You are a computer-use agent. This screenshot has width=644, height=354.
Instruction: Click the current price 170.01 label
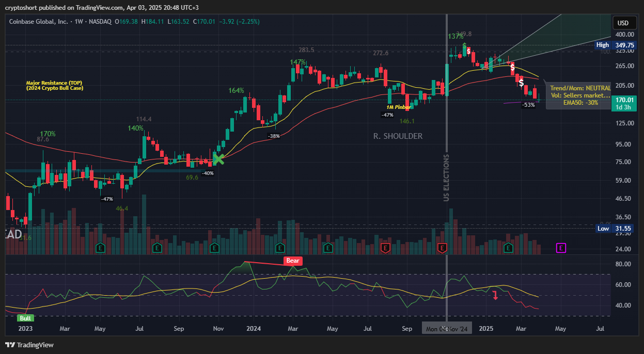pos(624,99)
